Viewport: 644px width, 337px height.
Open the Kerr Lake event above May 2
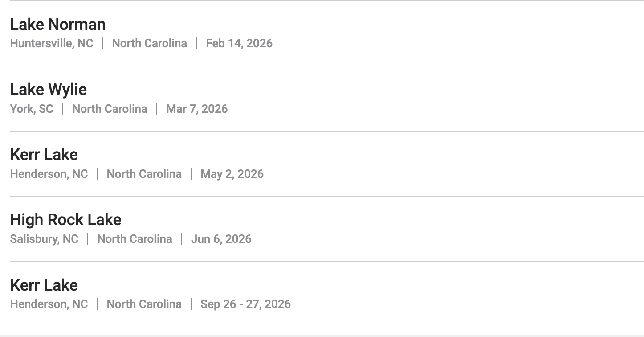click(x=44, y=155)
